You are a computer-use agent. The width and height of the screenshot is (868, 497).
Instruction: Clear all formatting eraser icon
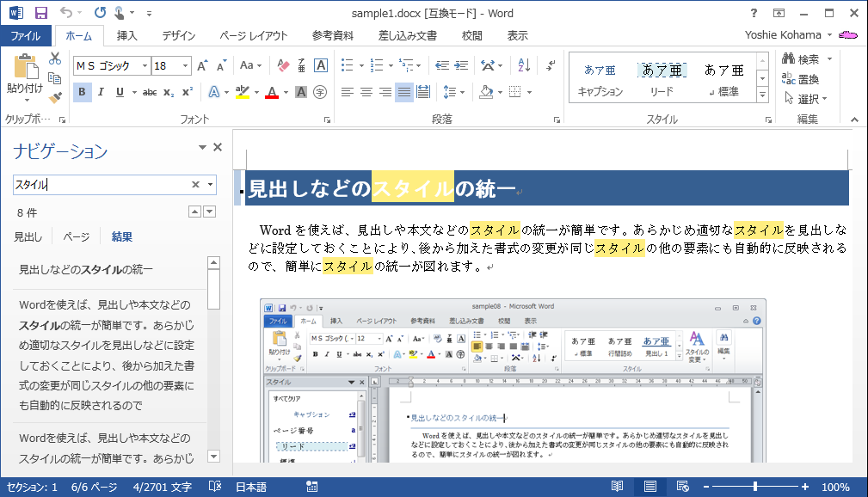click(283, 65)
